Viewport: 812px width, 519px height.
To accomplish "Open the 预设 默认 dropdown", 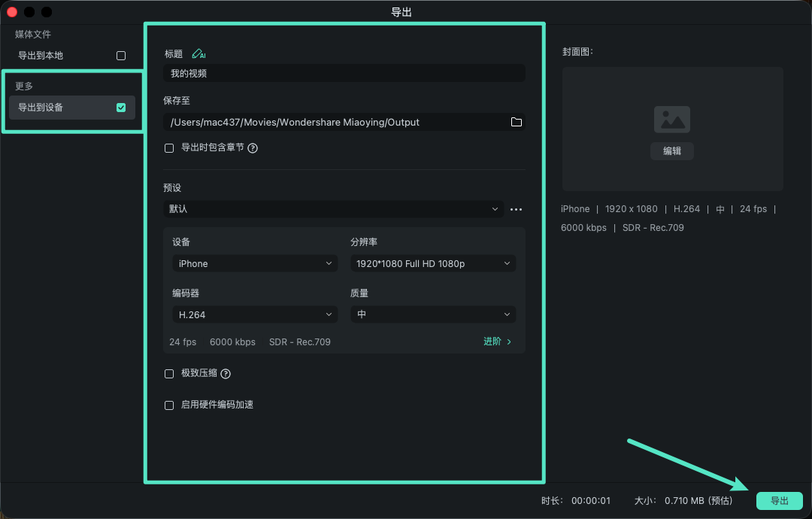I will [x=334, y=209].
